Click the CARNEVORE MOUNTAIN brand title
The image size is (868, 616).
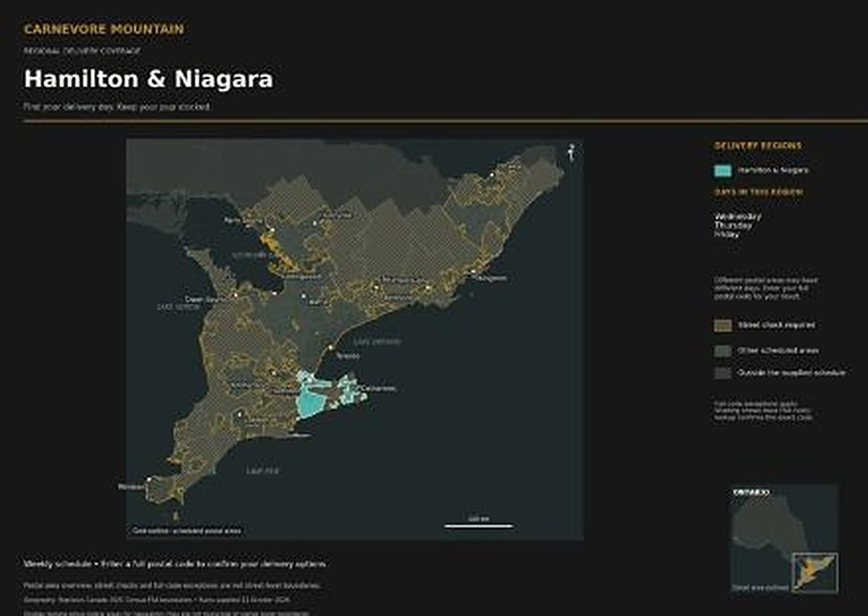pyautogui.click(x=103, y=30)
